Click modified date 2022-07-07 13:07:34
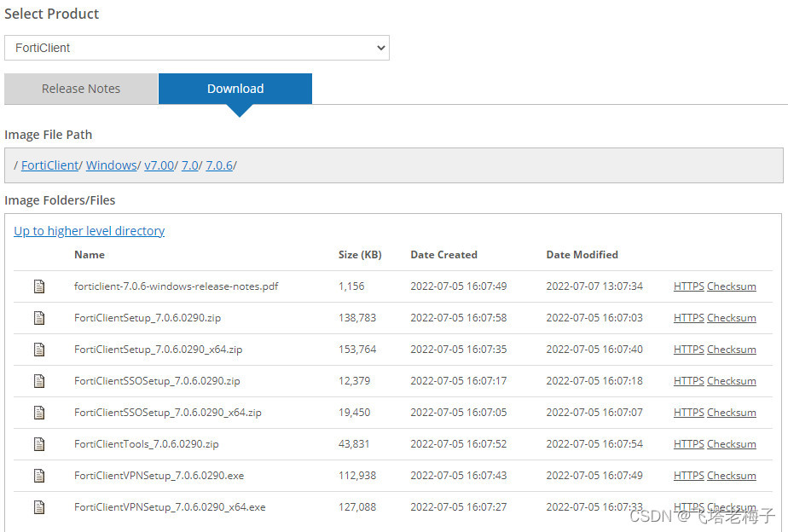This screenshot has width=788, height=532. (594, 286)
